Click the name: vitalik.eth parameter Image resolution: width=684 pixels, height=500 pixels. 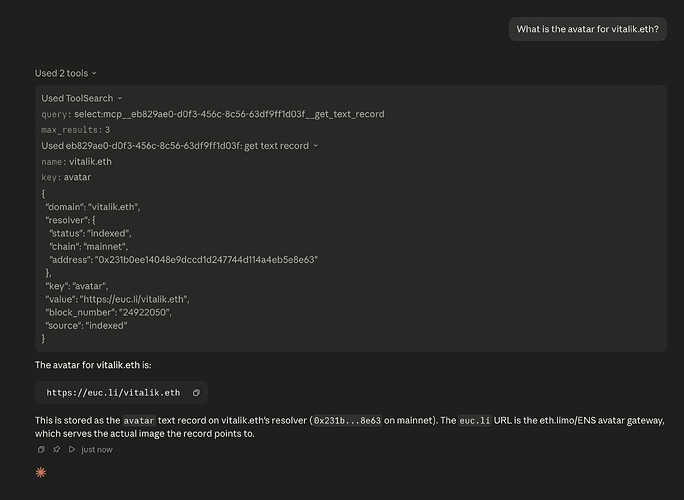(76, 162)
